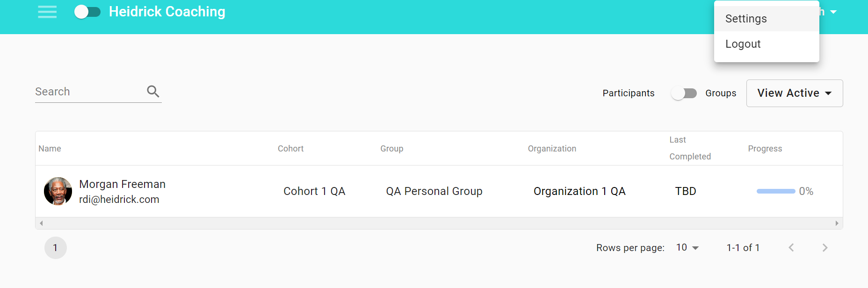868x288 pixels.
Task: Expand rows per page selector
Action: pyautogui.click(x=687, y=248)
